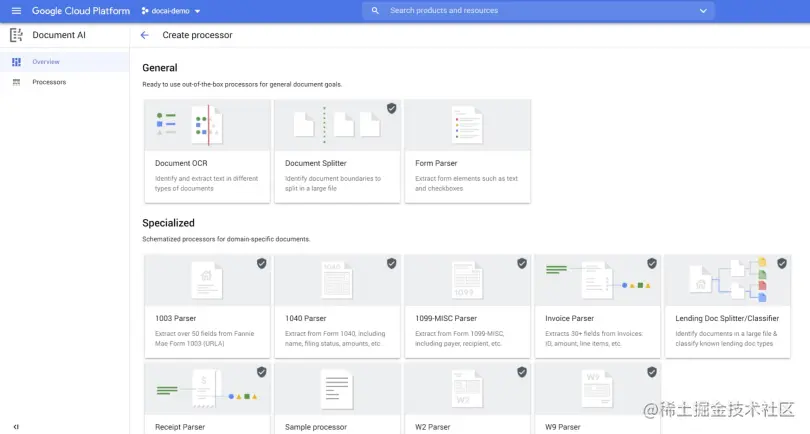810x434 pixels.
Task: Focus the Search products and resources field
Action: pos(538,10)
